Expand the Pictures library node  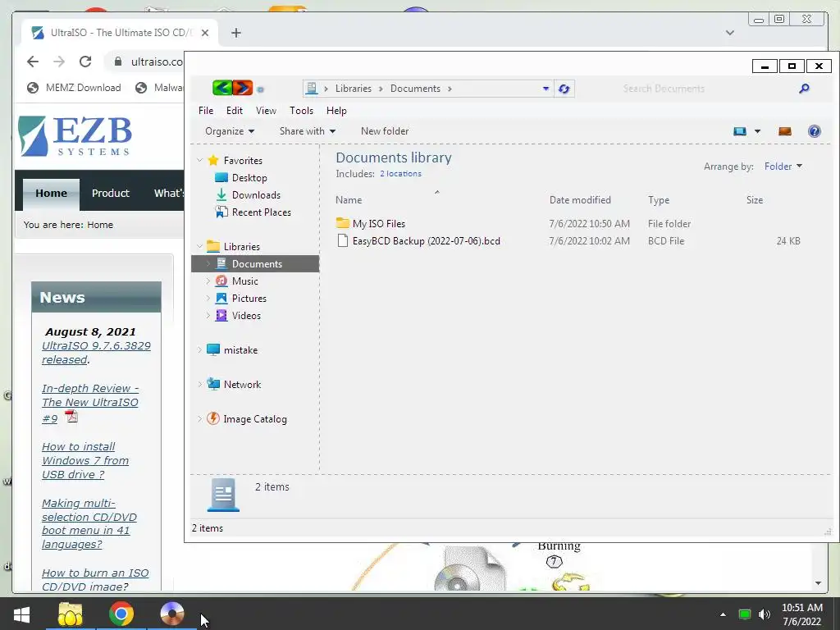click(208, 299)
